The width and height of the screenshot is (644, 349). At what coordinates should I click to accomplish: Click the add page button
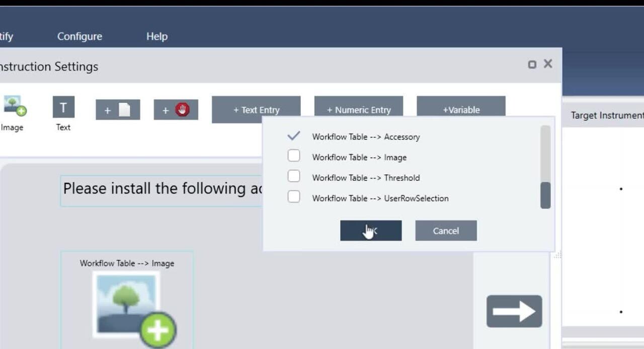coord(118,110)
